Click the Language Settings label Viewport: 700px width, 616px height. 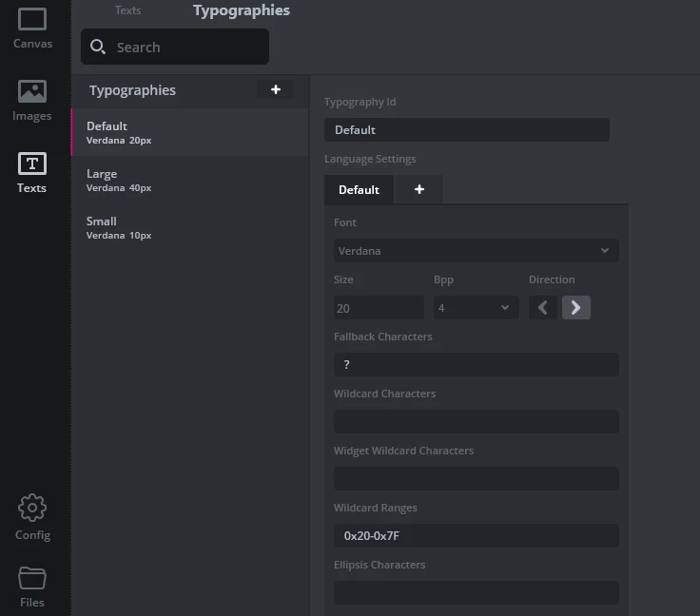370,159
